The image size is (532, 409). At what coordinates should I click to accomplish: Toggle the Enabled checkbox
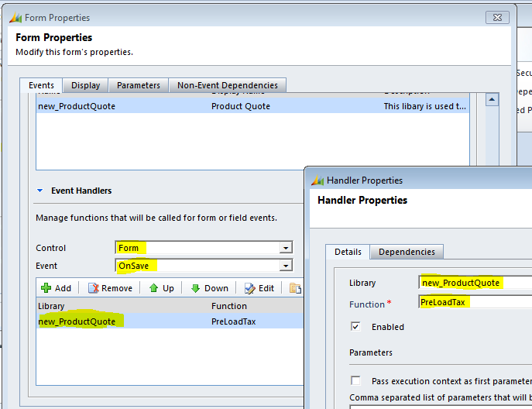(x=355, y=327)
